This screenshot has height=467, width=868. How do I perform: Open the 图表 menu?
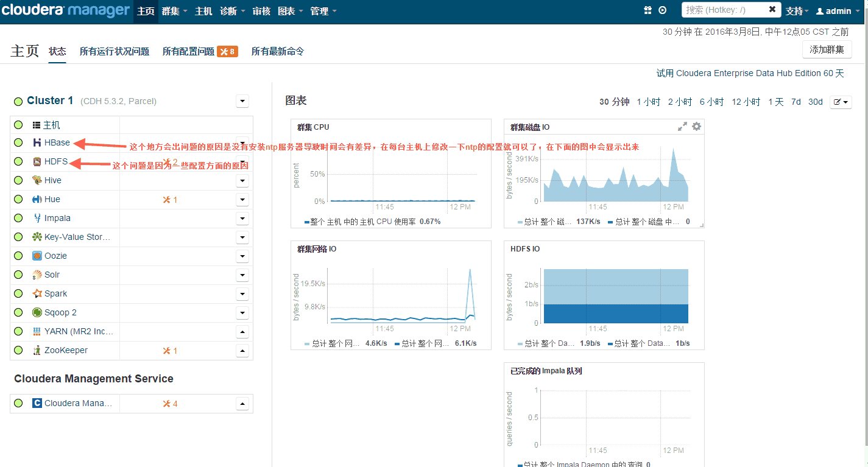[291, 12]
